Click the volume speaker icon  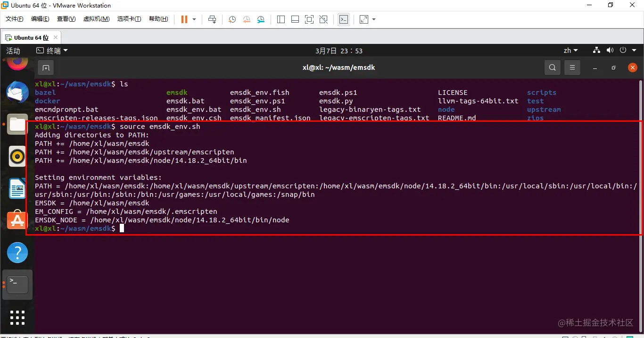(x=610, y=50)
